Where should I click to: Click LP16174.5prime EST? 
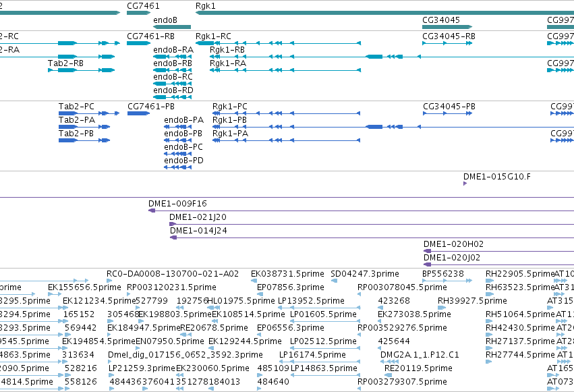coord(312,355)
